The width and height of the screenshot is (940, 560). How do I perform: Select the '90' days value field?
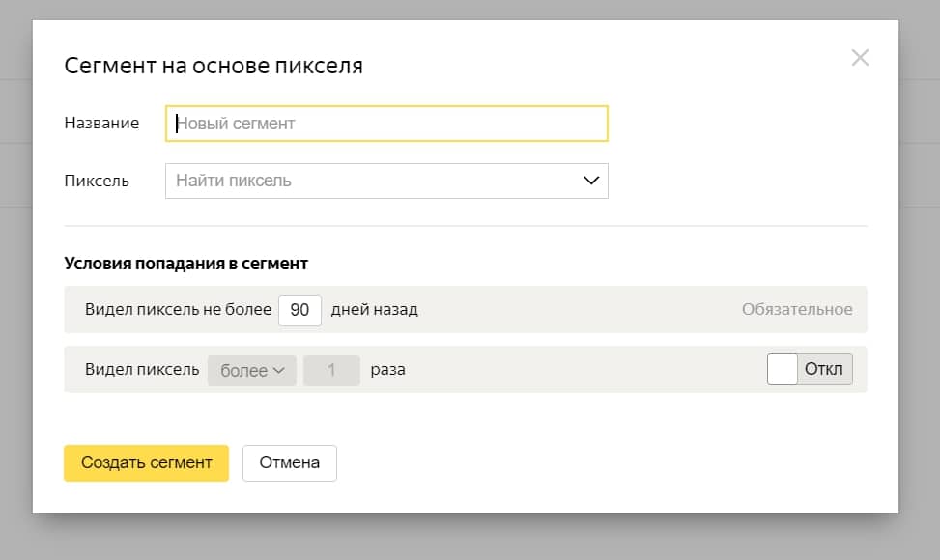(299, 311)
